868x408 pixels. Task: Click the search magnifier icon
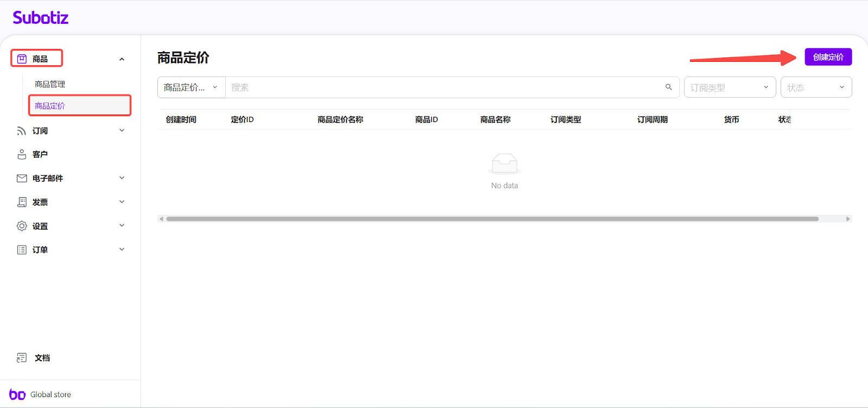click(668, 87)
